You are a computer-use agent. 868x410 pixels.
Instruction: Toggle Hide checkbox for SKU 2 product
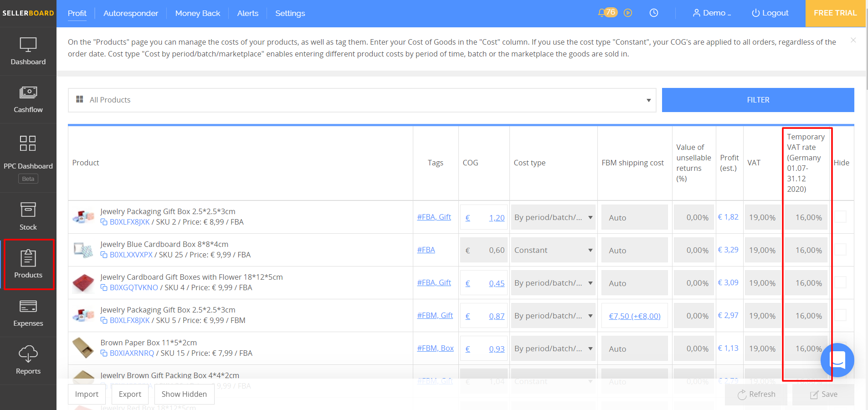point(841,217)
